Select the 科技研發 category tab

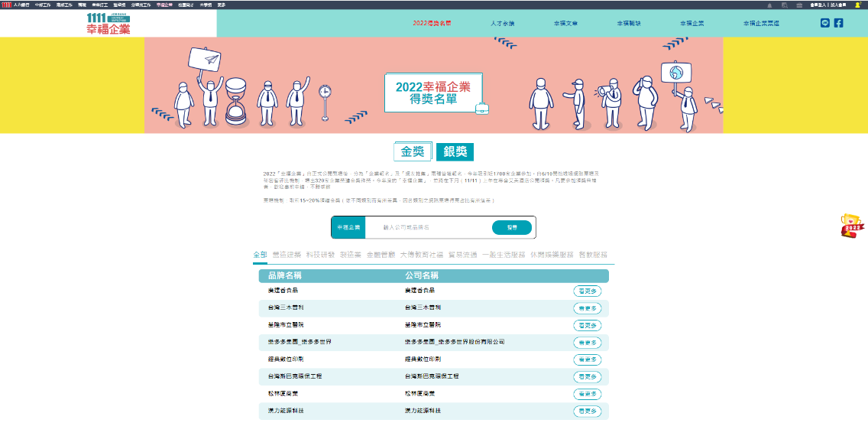tap(320, 255)
